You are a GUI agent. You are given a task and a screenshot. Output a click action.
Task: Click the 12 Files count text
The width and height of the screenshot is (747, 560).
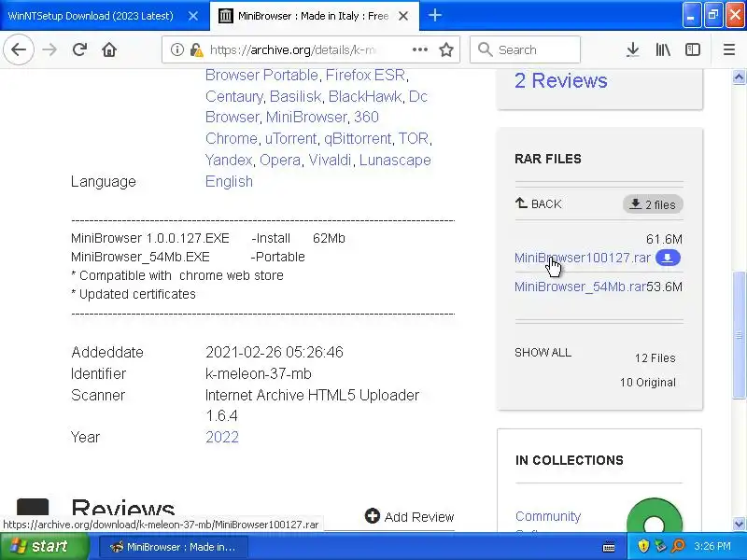tap(655, 358)
